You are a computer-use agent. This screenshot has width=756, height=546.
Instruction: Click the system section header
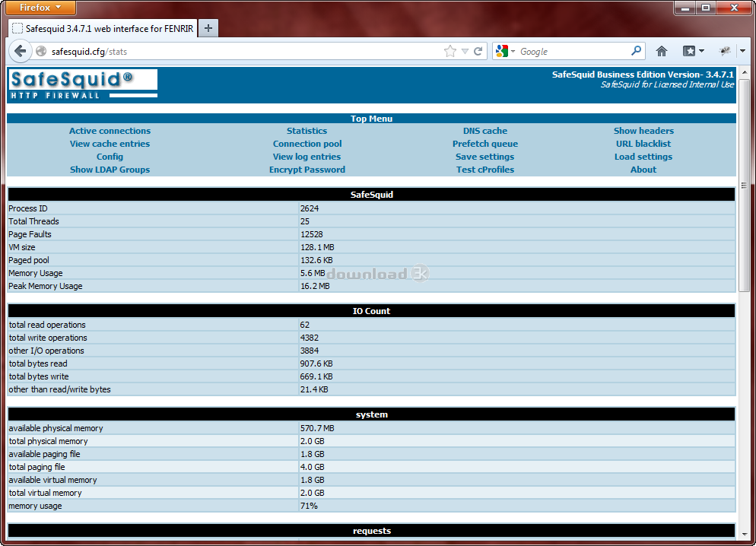(371, 414)
